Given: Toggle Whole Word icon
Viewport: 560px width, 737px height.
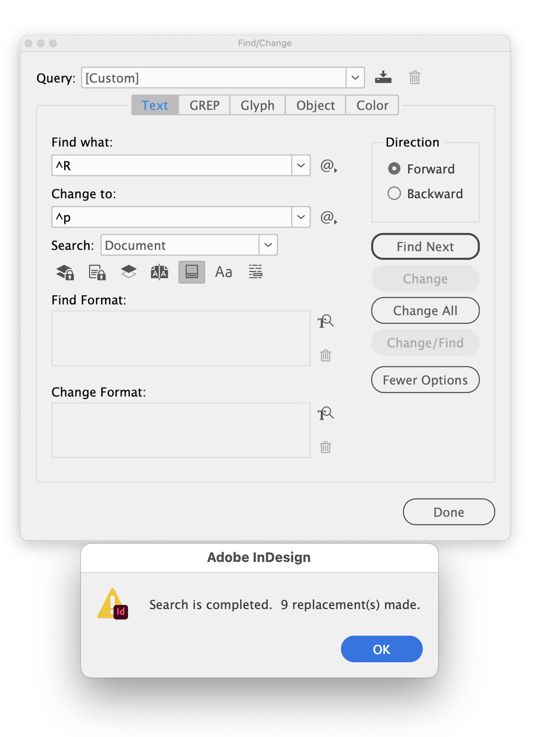Looking at the screenshot, I should tap(255, 272).
